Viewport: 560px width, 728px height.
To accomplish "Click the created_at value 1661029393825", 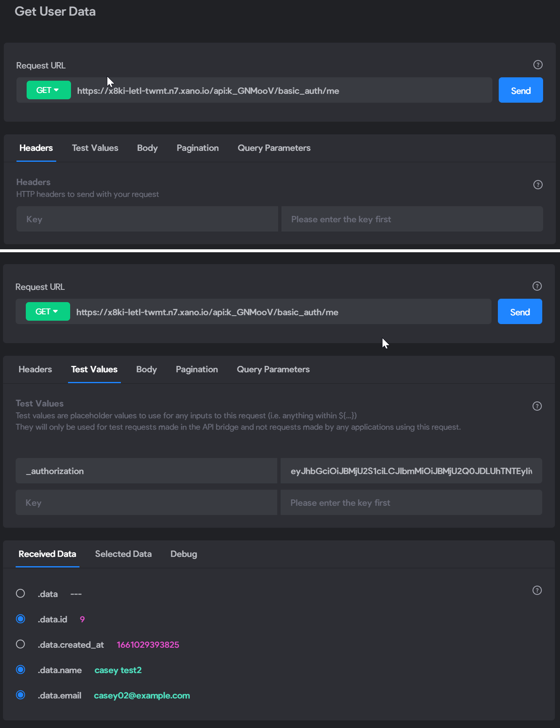I will click(148, 645).
